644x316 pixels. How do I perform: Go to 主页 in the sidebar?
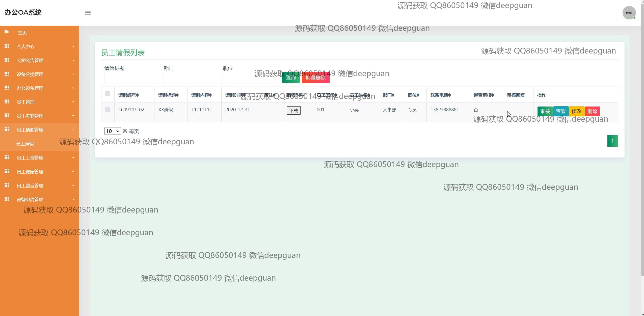click(22, 33)
